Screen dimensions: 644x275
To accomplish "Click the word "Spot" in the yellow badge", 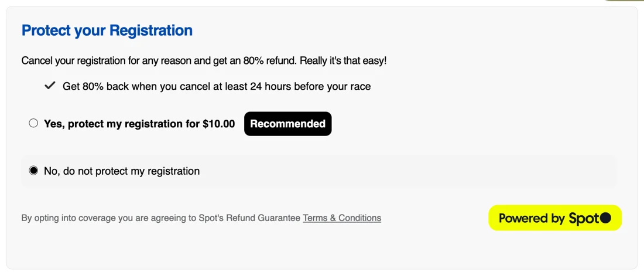I will click(x=583, y=218).
